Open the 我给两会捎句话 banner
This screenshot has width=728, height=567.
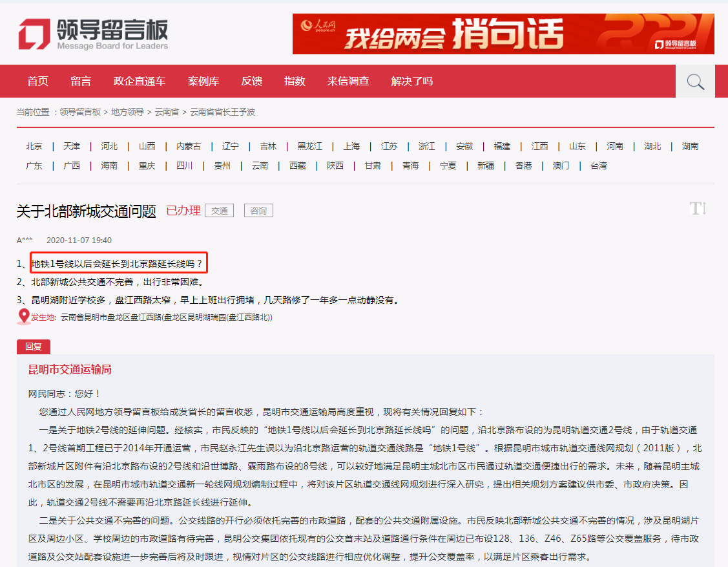click(503, 34)
